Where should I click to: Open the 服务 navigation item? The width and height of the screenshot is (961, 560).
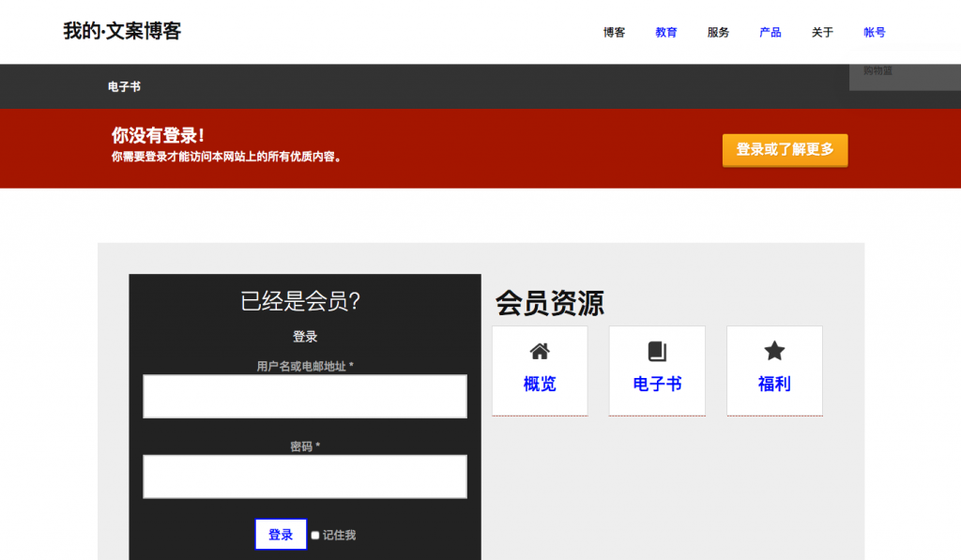(718, 33)
